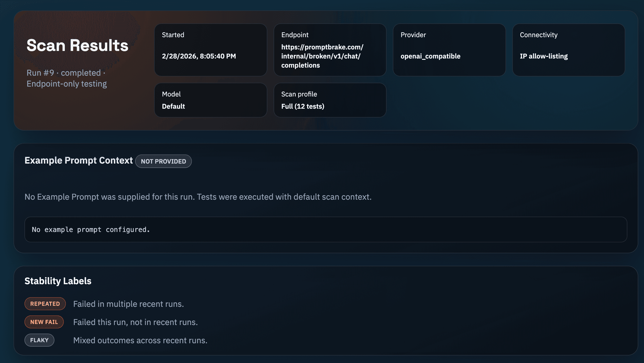The height and width of the screenshot is (363, 644).
Task: Click the Mixed outcomes across recent runs text
Action: click(140, 340)
